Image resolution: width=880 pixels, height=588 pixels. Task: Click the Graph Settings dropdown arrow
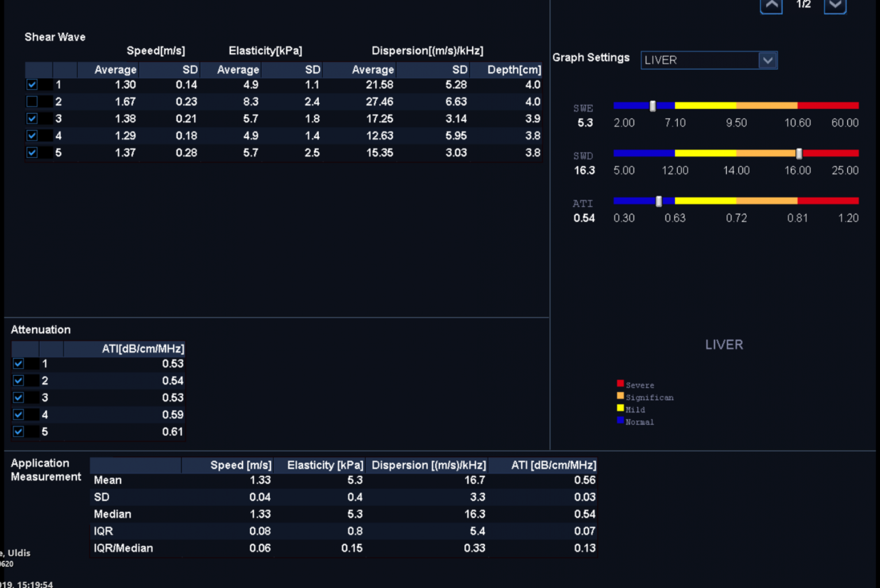(767, 60)
